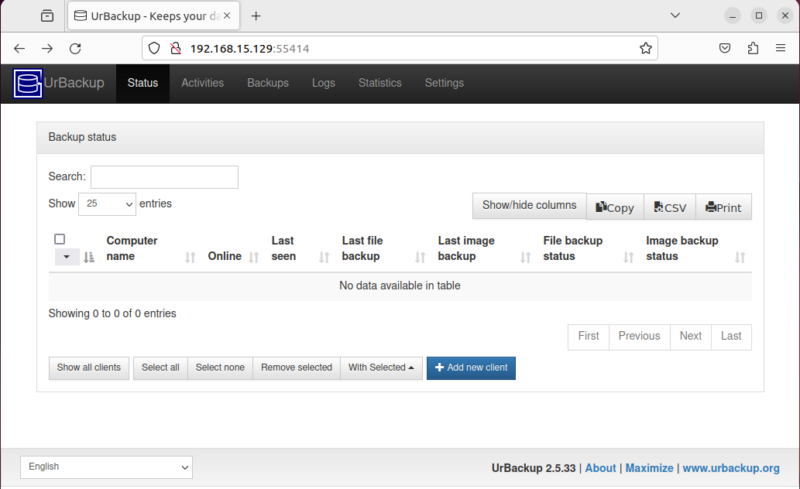Click the Show all clients button
This screenshot has width=800, height=489.
(89, 368)
